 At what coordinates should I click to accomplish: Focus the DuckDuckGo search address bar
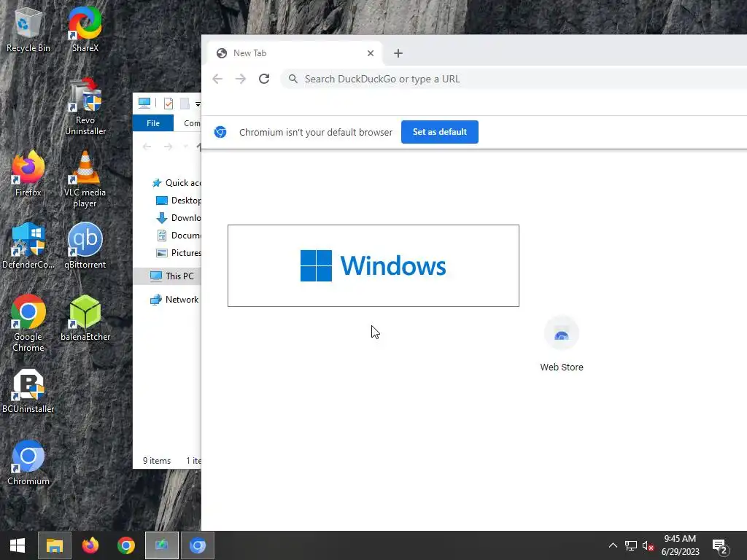[514, 79]
